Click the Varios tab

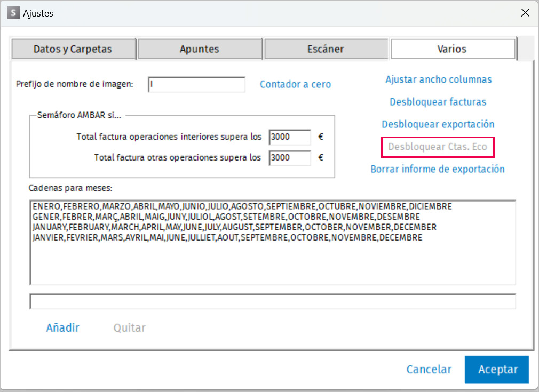click(x=453, y=49)
